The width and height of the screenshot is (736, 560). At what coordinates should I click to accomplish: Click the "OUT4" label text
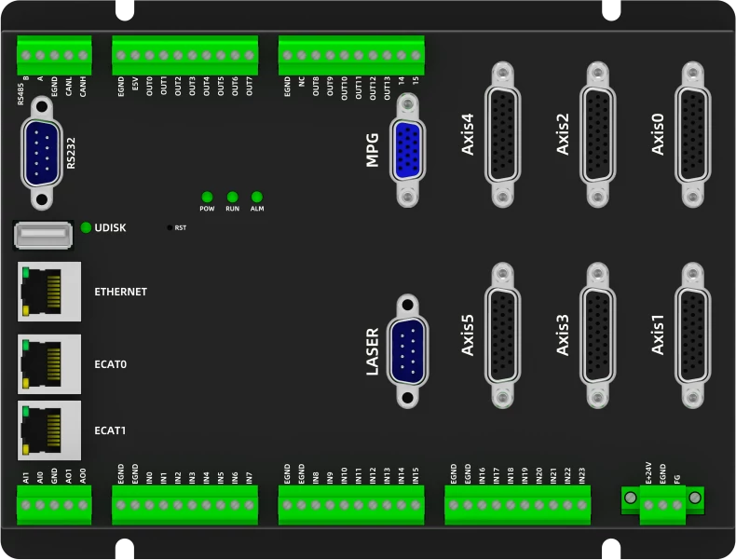(207, 87)
